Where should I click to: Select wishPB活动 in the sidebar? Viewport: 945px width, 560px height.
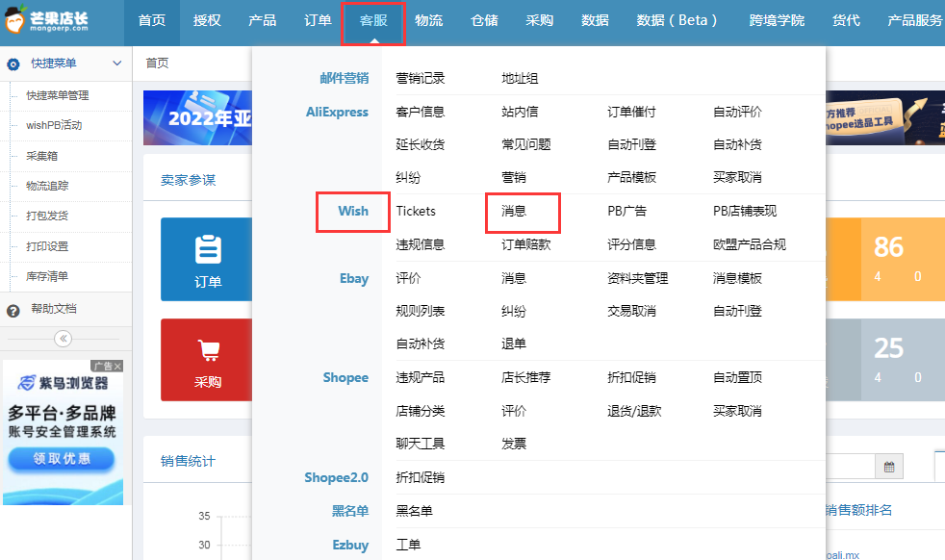pos(54,125)
